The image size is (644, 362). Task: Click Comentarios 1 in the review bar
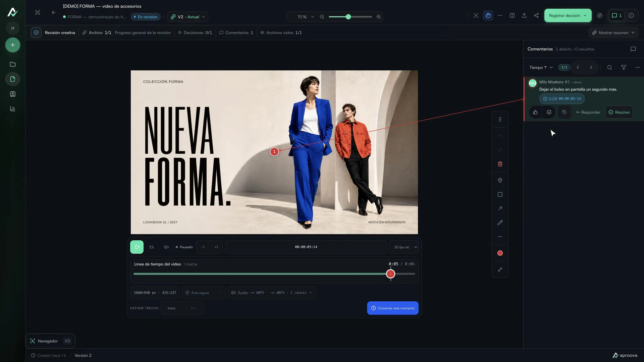(236, 33)
